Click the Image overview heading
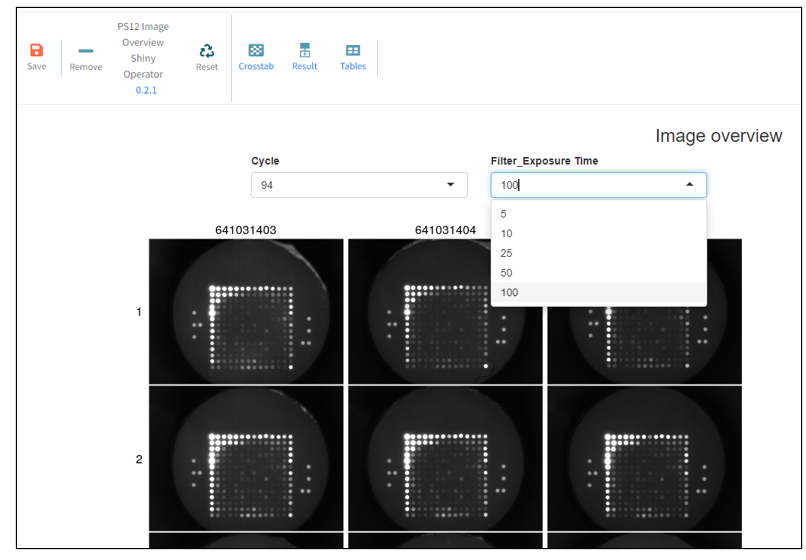This screenshot has height=560, width=806. coord(719,136)
